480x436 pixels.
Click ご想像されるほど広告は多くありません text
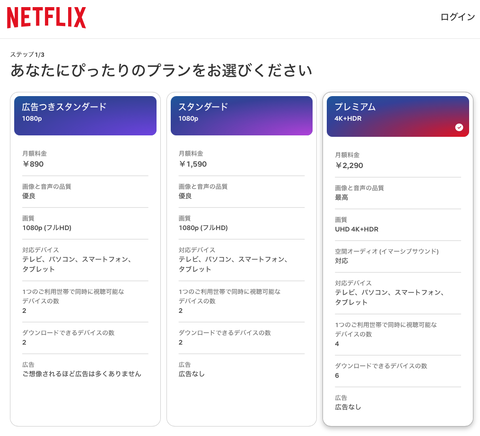tap(82, 374)
